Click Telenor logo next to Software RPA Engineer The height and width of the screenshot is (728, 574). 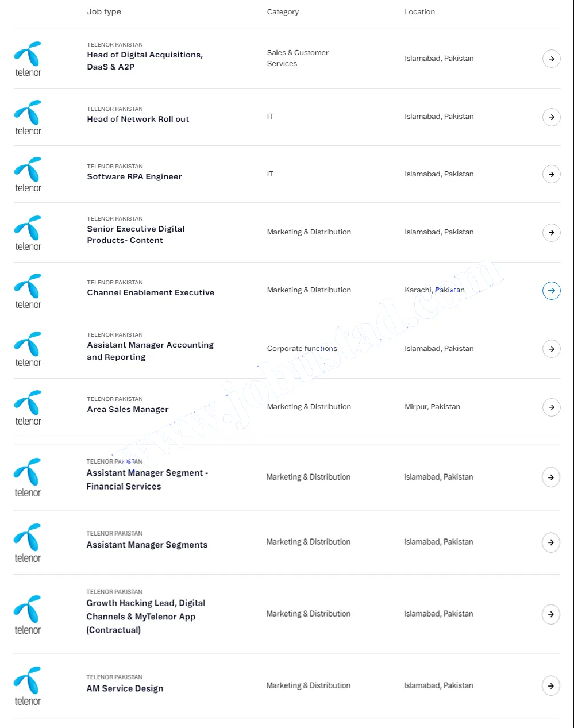(x=28, y=174)
